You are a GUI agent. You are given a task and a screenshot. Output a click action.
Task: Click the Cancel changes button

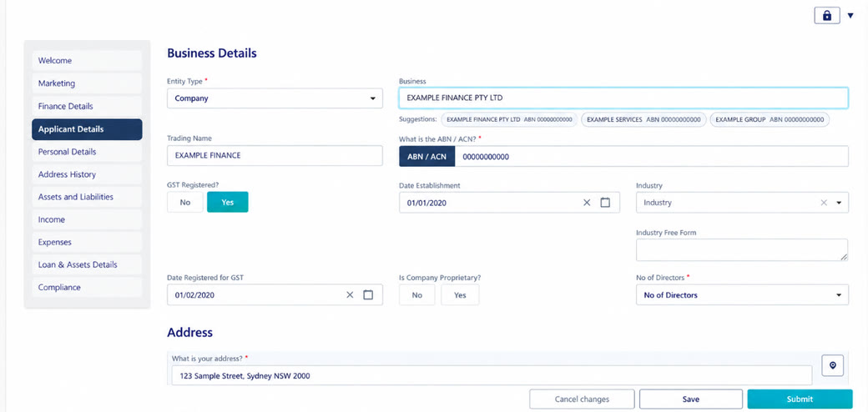(x=582, y=399)
